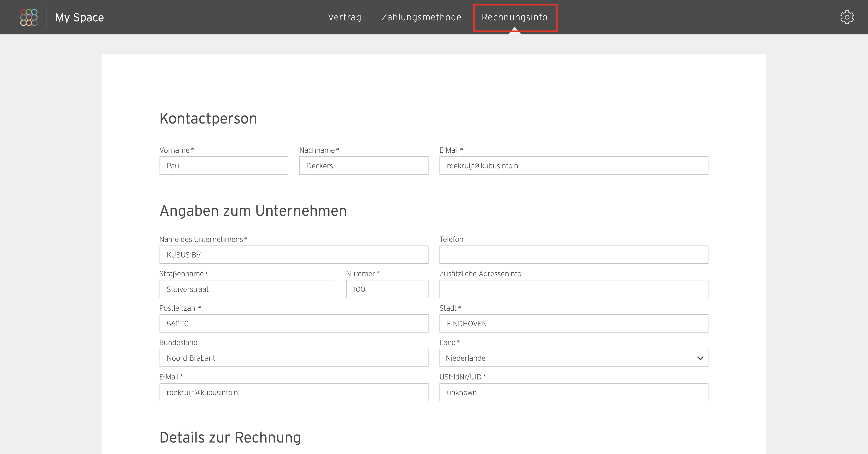
Task: Edit the Nummer field showing 100
Action: click(387, 289)
